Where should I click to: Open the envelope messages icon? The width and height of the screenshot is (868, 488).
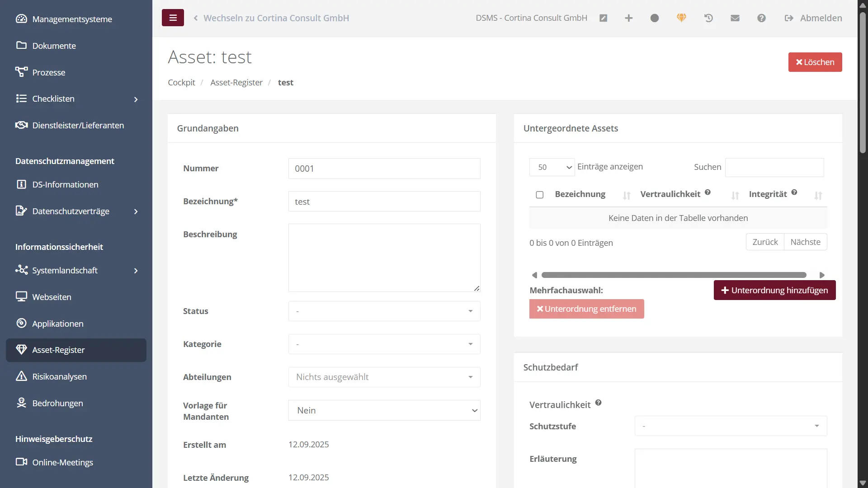click(735, 18)
